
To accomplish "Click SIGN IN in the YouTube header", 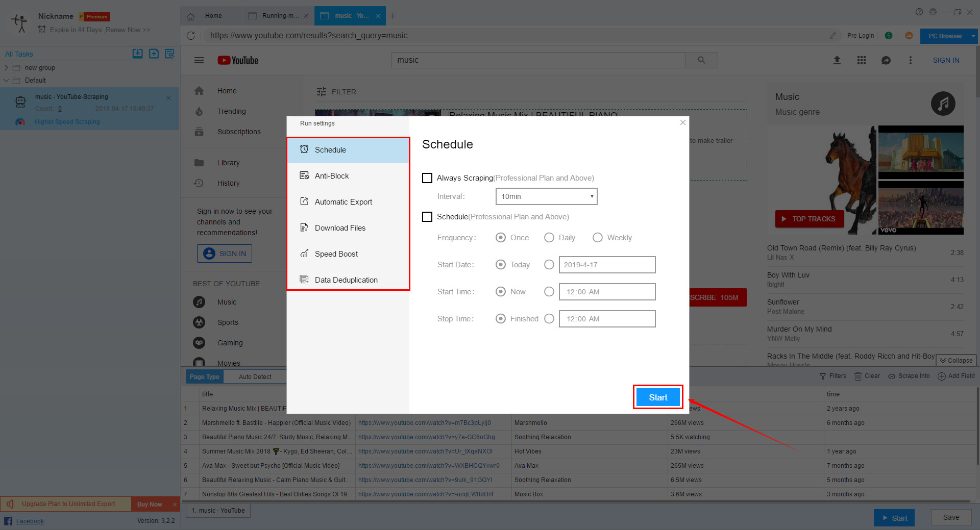I will click(946, 60).
